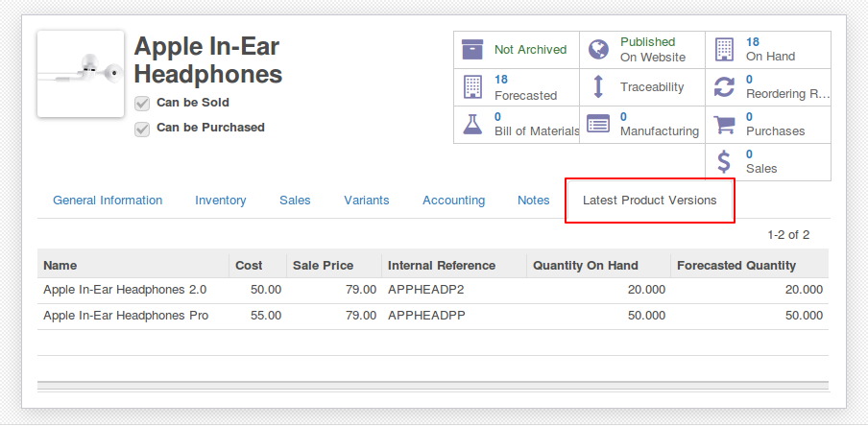Click the headphones product image
Viewport: 868px width, 426px height.
(81, 74)
